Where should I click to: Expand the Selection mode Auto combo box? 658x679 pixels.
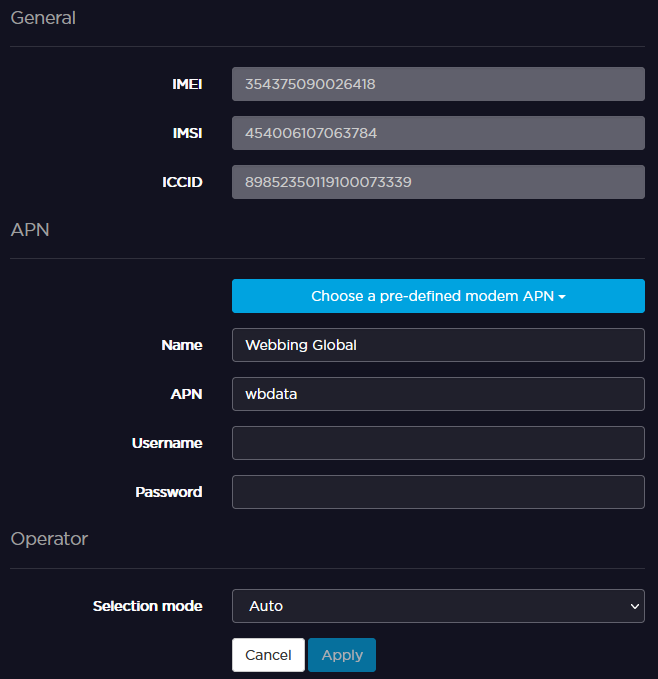438,606
